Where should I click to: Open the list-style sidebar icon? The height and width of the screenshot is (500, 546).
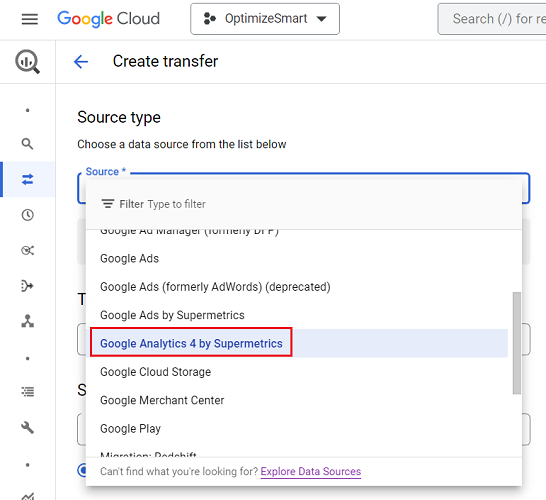pos(28,392)
